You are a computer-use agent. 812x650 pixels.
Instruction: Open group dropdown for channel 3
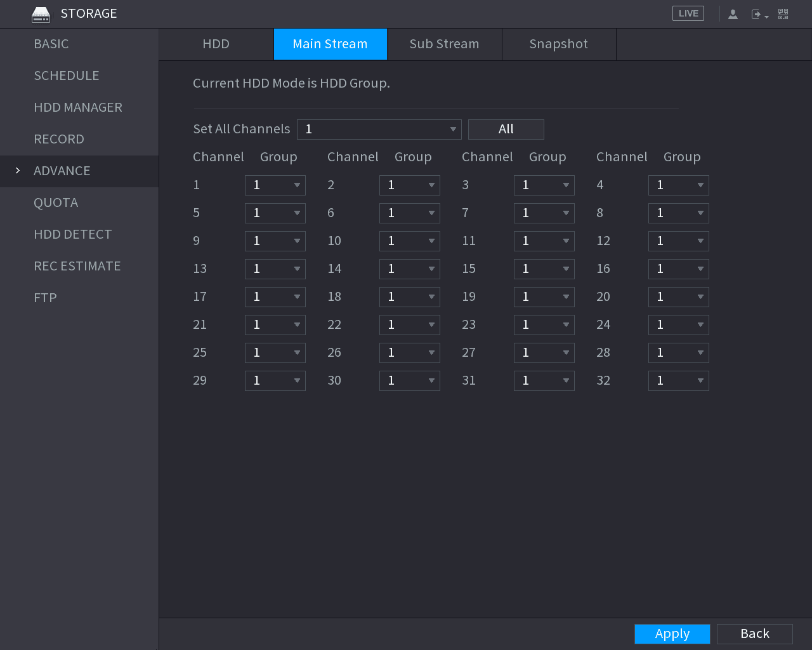tap(544, 185)
